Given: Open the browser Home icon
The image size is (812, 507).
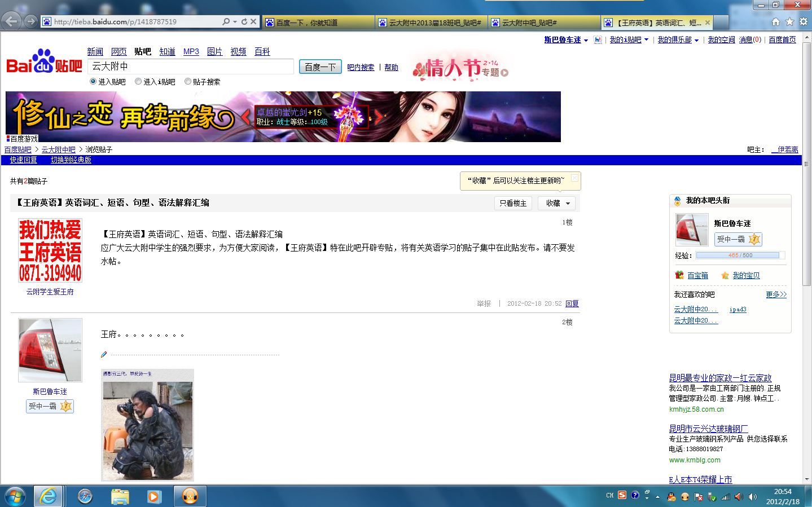Looking at the screenshot, I should pyautogui.click(x=775, y=21).
